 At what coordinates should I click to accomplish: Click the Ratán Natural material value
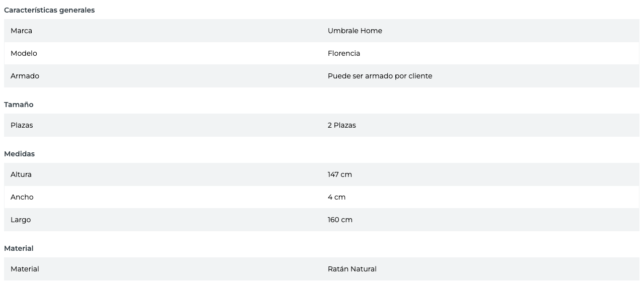point(352,269)
